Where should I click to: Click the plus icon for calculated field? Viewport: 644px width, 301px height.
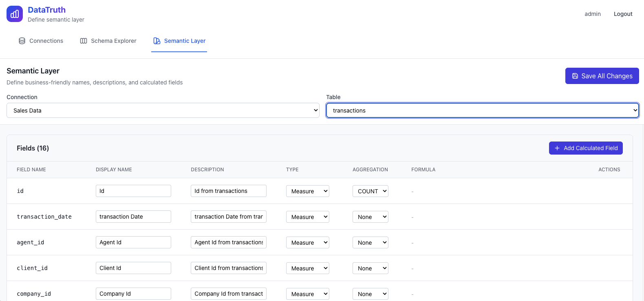coord(557,148)
